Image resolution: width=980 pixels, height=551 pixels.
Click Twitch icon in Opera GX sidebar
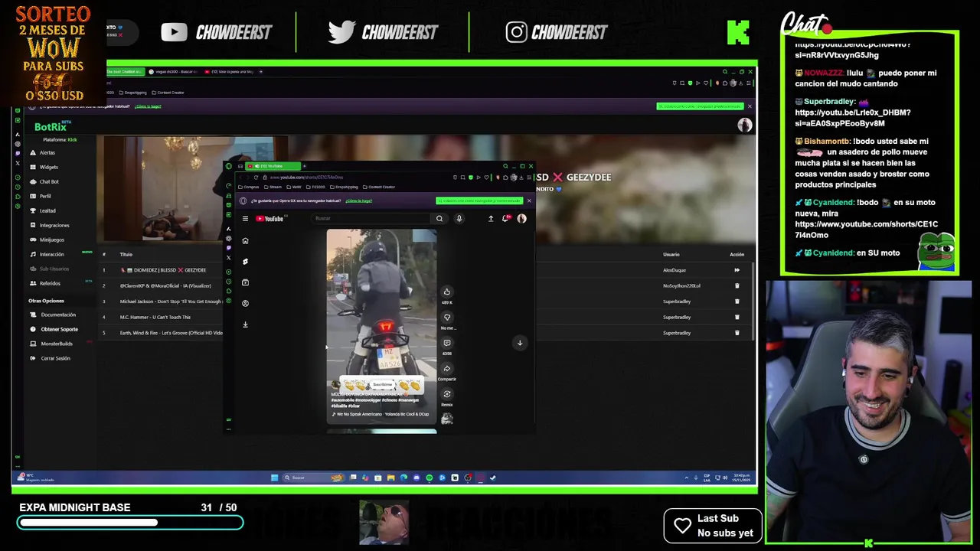click(228, 248)
